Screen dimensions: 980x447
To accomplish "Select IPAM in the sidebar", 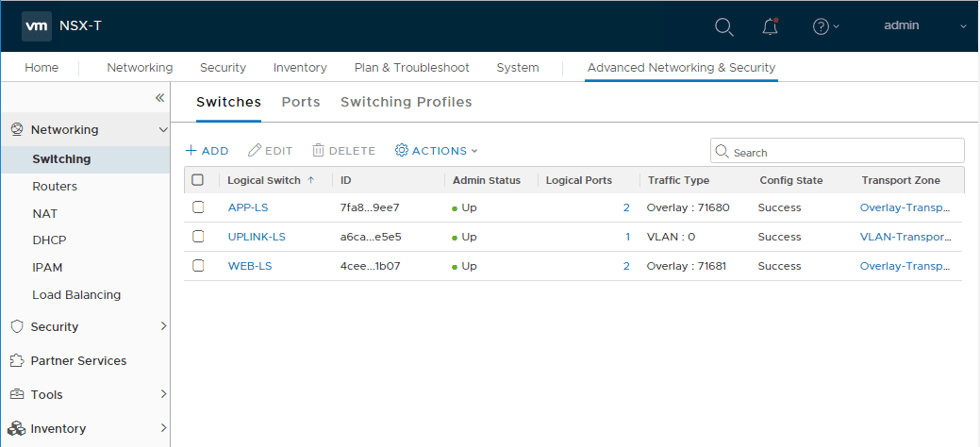I will [47, 268].
